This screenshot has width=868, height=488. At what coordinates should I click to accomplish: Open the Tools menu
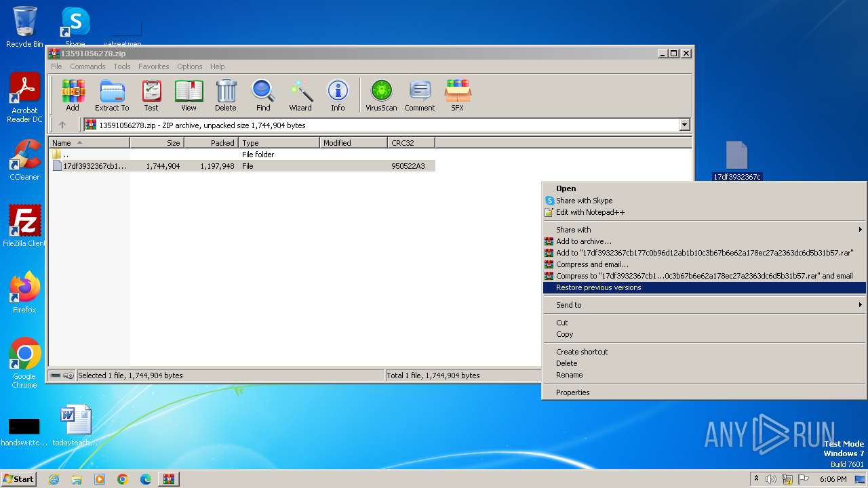(x=122, y=66)
